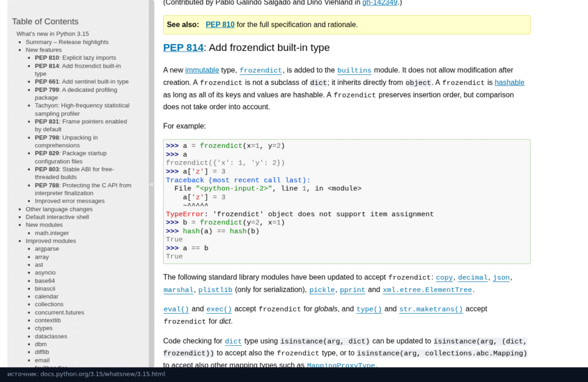Viewport: 588px width, 382px height.
Task: Open PEP 814: Add frozendict entry in contents
Action: [78, 69]
